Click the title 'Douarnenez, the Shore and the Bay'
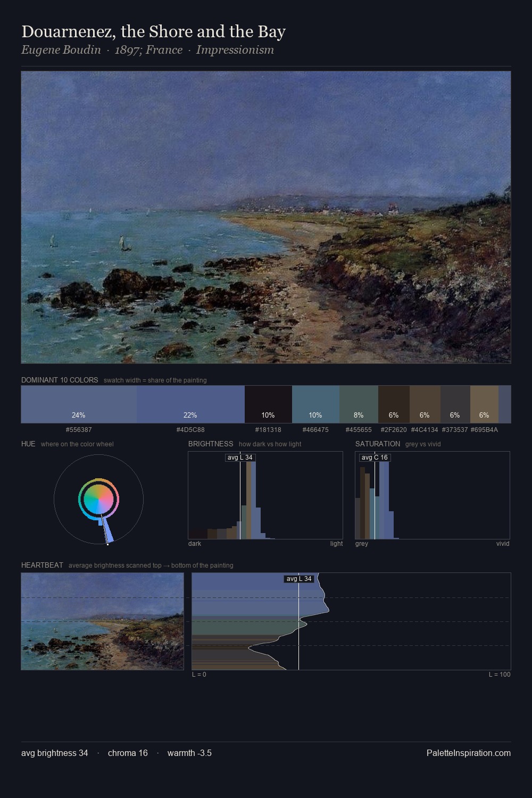This screenshot has width=532, height=798. (154, 32)
